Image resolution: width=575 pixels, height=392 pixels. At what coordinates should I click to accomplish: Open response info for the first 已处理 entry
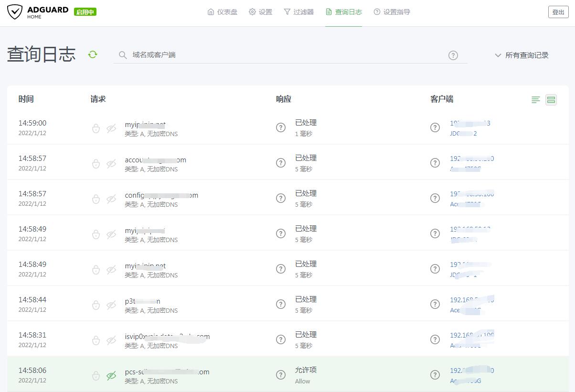point(281,127)
